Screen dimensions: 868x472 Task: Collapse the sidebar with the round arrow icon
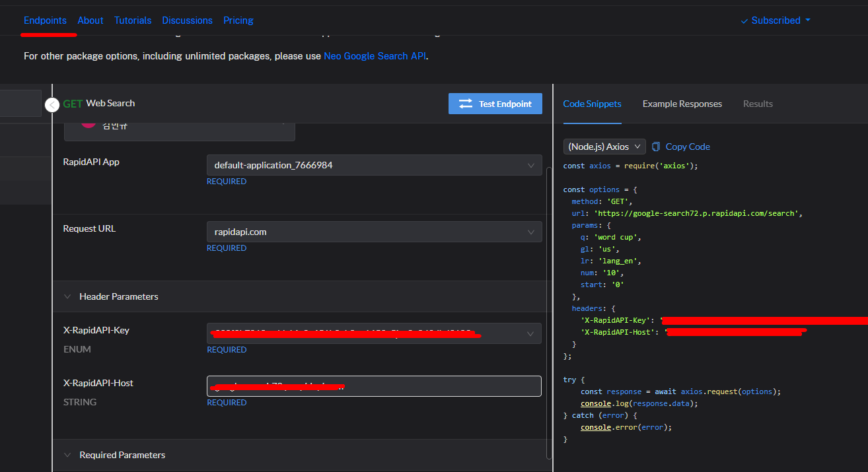52,104
